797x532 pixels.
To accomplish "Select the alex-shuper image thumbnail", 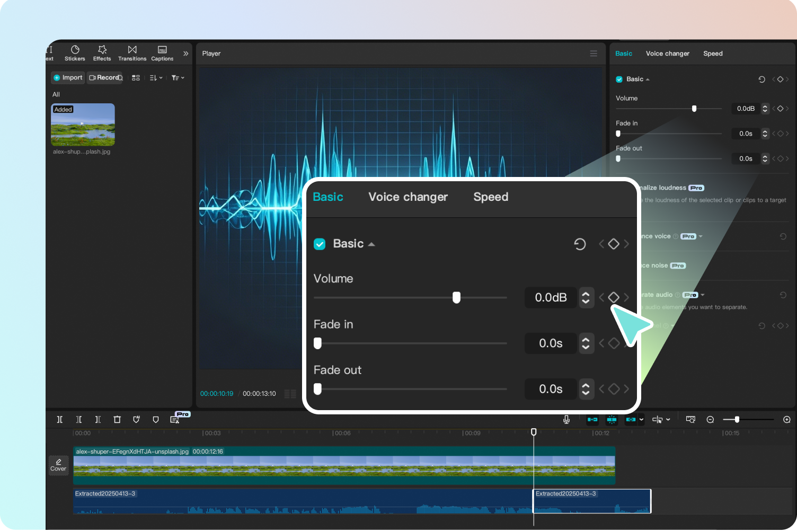I will pos(83,124).
